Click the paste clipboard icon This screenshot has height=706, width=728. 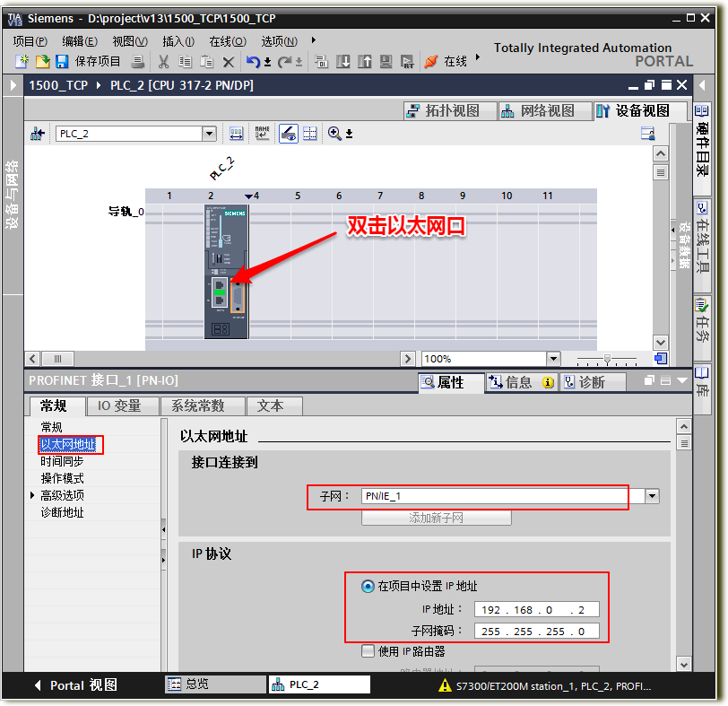tap(206, 61)
